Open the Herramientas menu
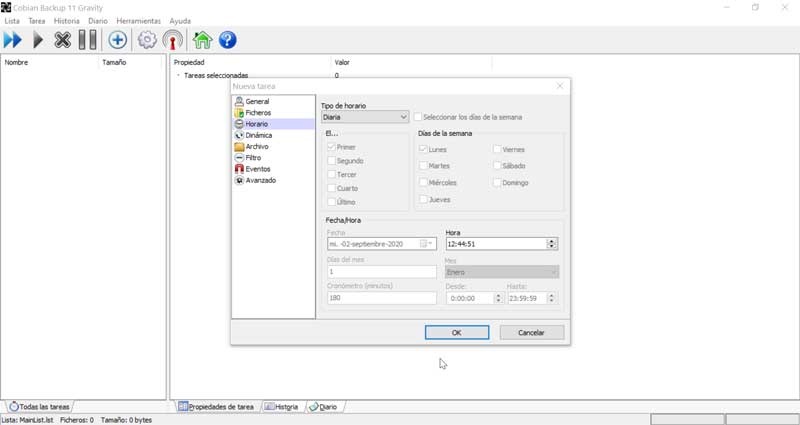The width and height of the screenshot is (800, 425). point(138,21)
